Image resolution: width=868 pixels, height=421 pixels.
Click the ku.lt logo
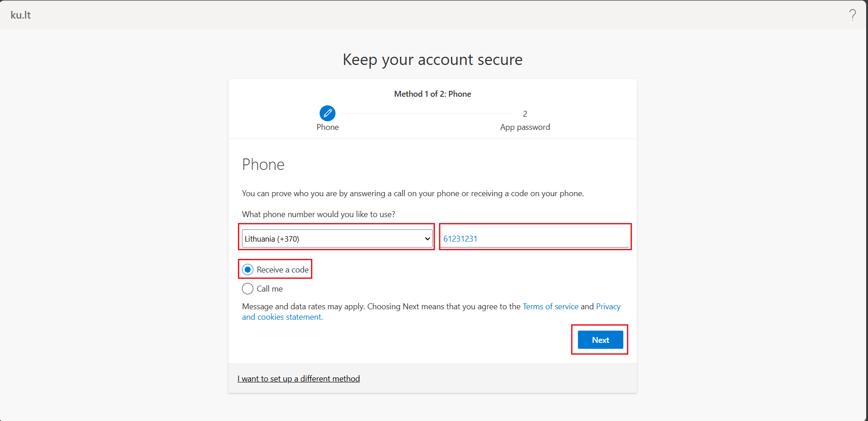coord(20,14)
